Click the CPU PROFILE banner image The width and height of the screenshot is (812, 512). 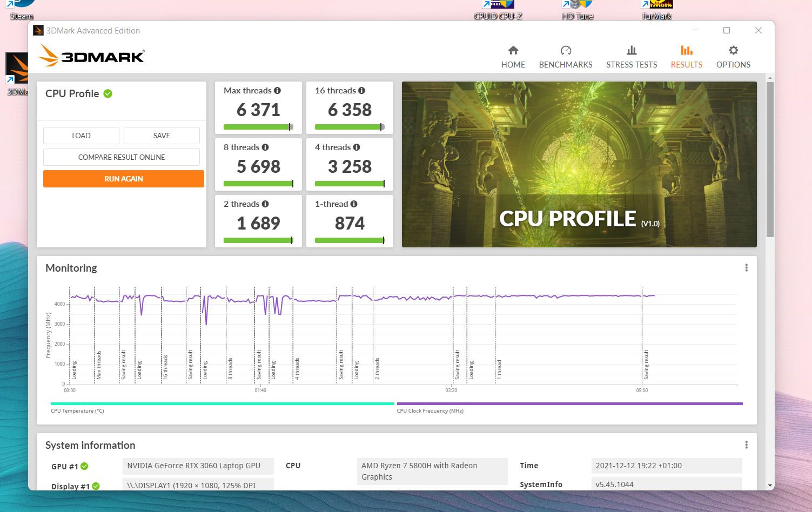pos(579,164)
